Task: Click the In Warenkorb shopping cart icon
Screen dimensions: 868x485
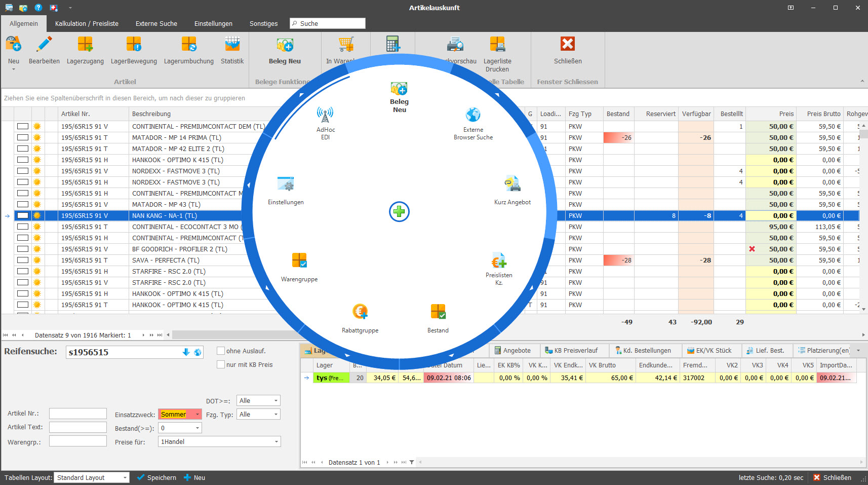Action: [x=346, y=45]
